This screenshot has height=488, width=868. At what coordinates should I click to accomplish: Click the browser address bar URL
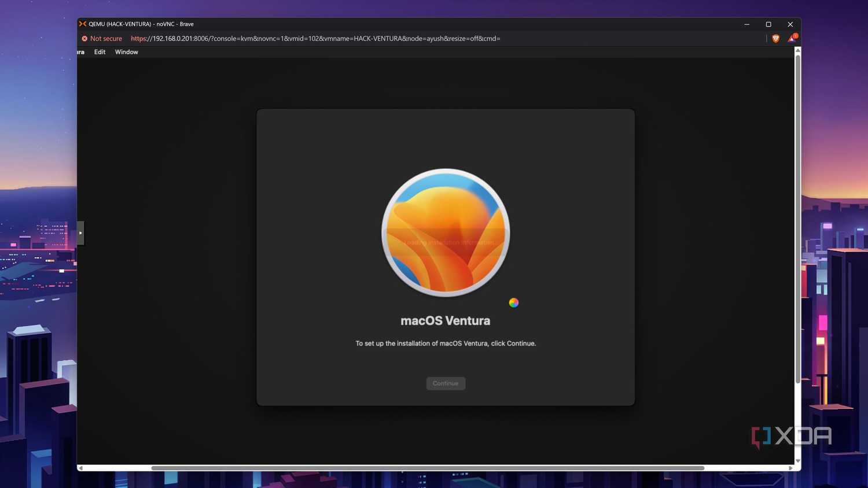point(315,39)
